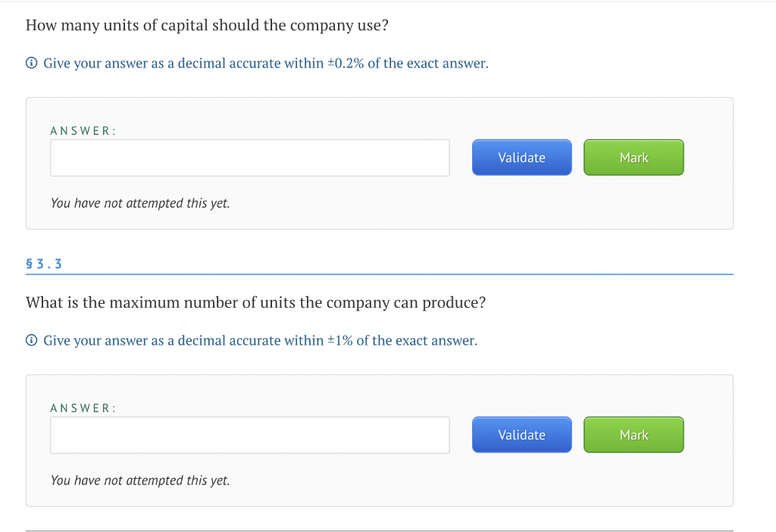776x532 pixels.
Task: Click the 'How many units of capital' question text
Action: tap(207, 25)
